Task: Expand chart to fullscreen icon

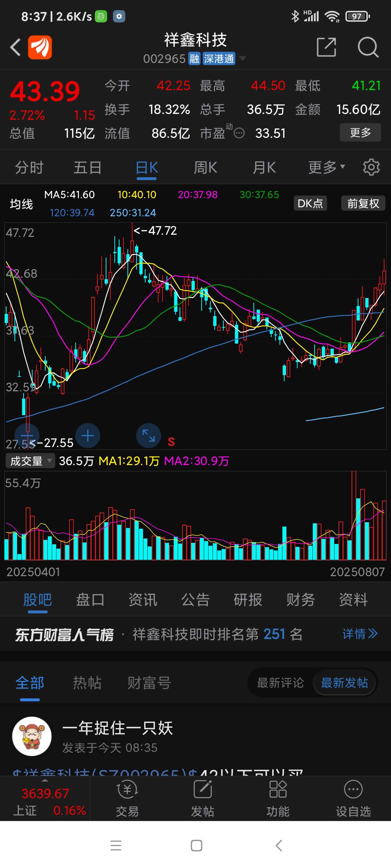Action: click(148, 436)
